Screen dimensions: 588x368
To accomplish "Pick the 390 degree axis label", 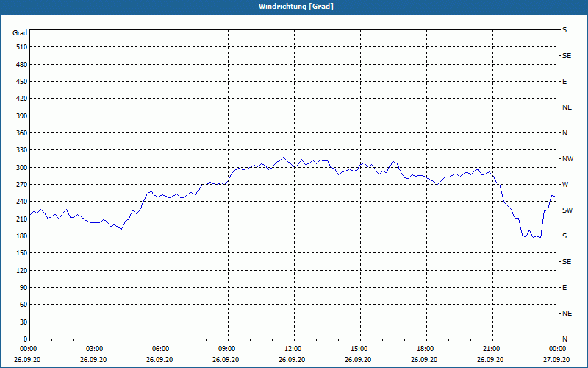I will click(x=22, y=116).
